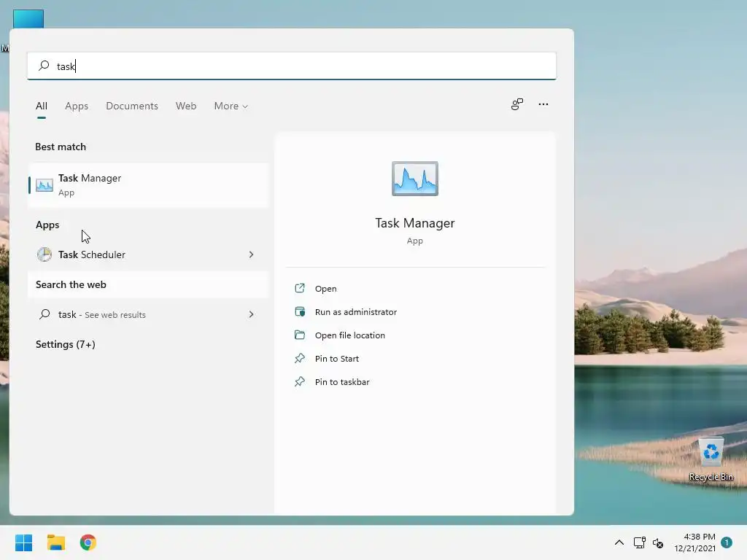The image size is (747, 560).
Task: Click the search magnifier icon in search box
Action: [x=44, y=65]
